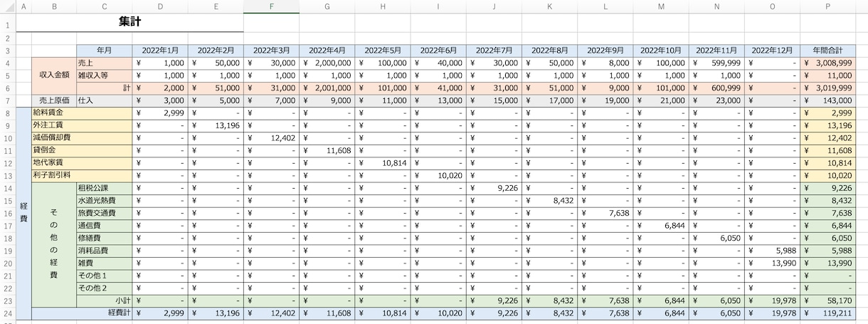Select the 599,999 sales cell for November
Viewport: 868px width, 324px height.
point(716,63)
